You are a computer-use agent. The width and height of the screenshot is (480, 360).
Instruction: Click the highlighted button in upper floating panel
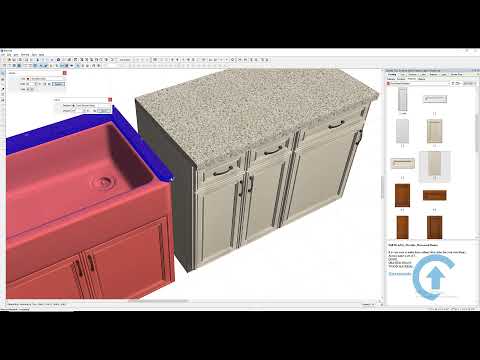pos(58,84)
